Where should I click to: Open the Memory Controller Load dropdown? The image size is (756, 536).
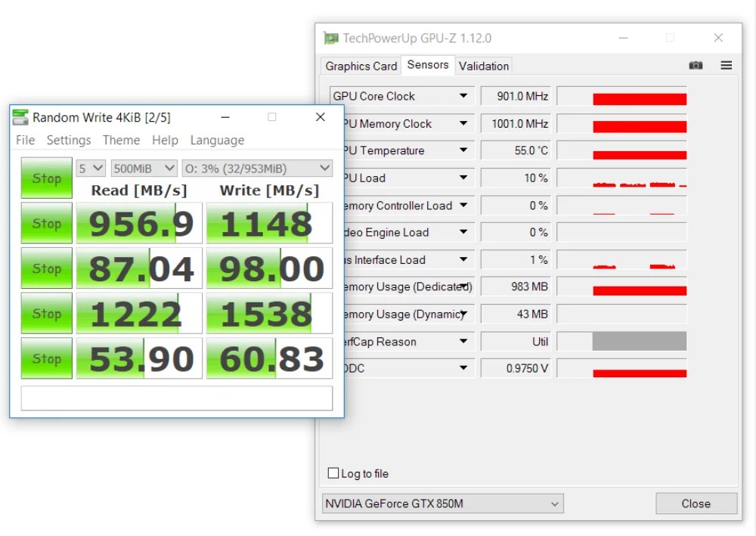pyautogui.click(x=463, y=206)
